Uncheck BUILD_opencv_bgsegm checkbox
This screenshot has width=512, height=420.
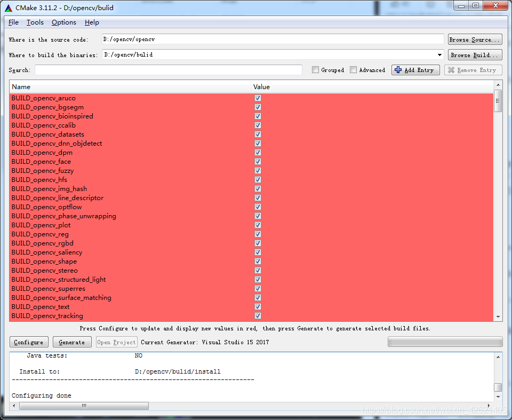258,107
